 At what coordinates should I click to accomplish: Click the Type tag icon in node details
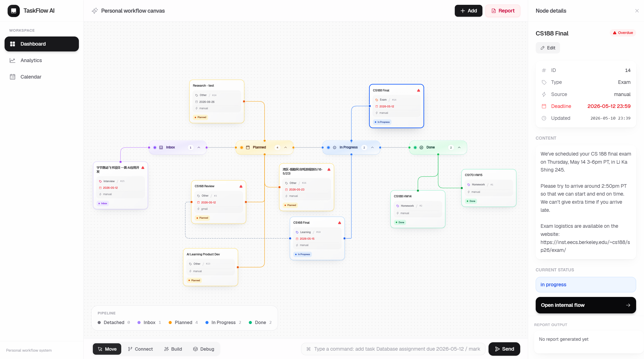click(544, 82)
